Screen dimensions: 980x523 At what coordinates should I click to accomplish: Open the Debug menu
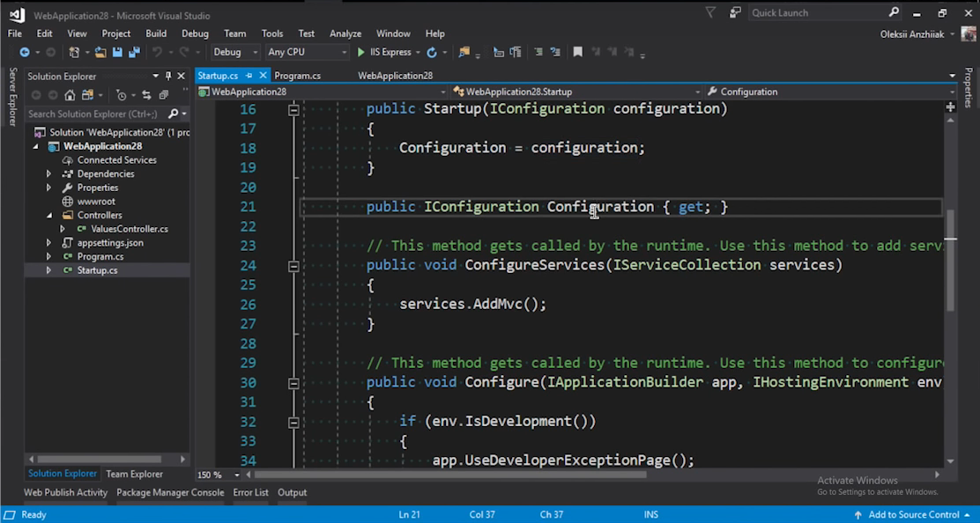195,33
